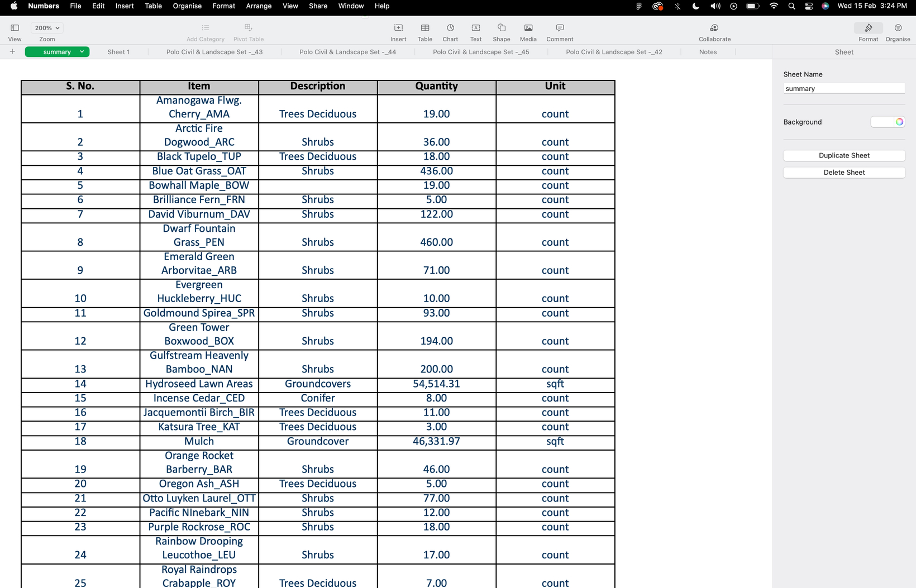
Task: Open Control Centre in menu bar
Action: 808,6
